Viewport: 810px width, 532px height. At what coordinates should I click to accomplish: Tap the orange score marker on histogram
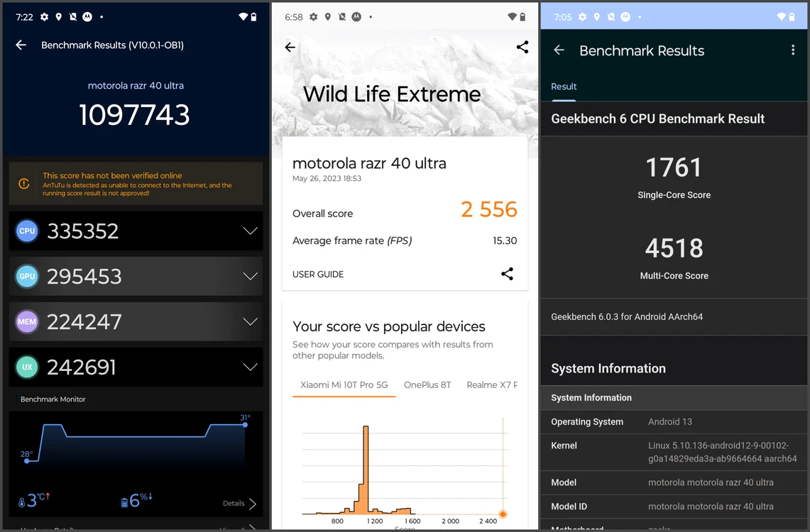coord(503,514)
